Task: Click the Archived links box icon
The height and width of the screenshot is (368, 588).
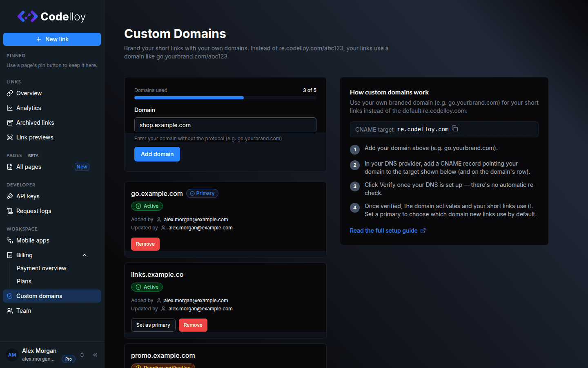Action: tap(10, 123)
